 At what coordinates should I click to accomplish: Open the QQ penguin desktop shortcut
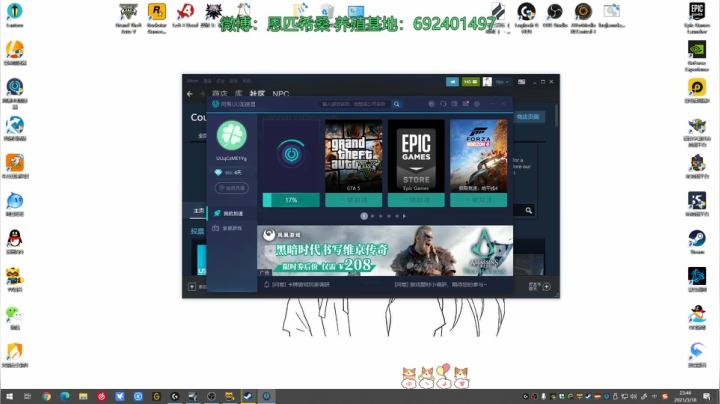(15, 242)
